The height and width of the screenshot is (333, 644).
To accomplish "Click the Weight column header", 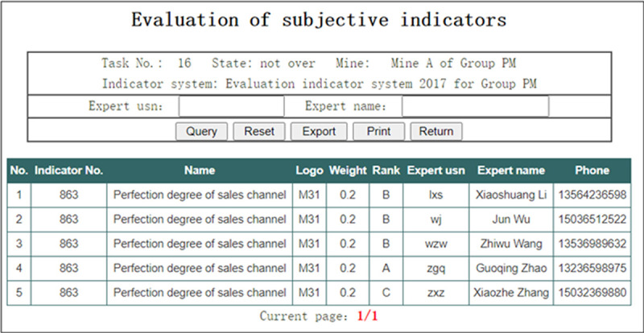I will (x=348, y=171).
